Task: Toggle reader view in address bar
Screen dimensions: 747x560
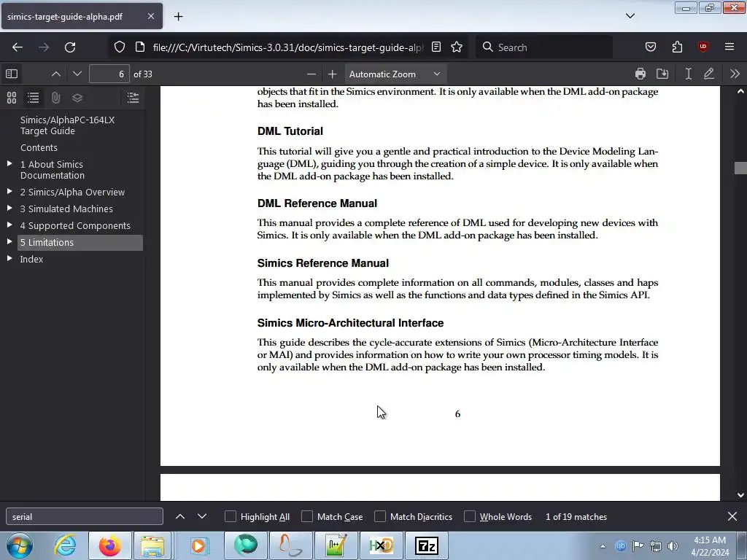Action: click(436, 47)
